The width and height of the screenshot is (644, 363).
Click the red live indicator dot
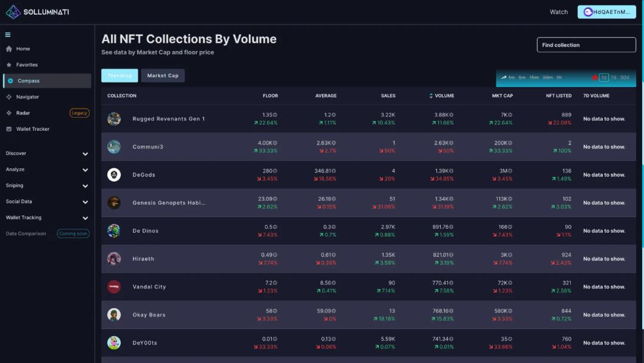click(x=595, y=77)
